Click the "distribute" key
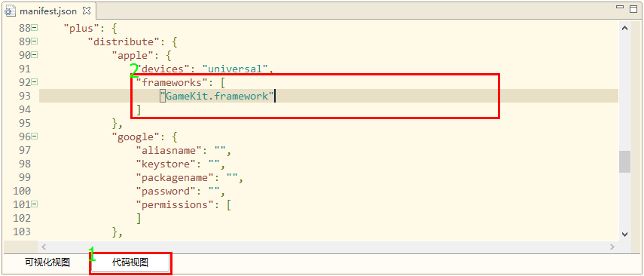644x276 pixels. point(124,41)
